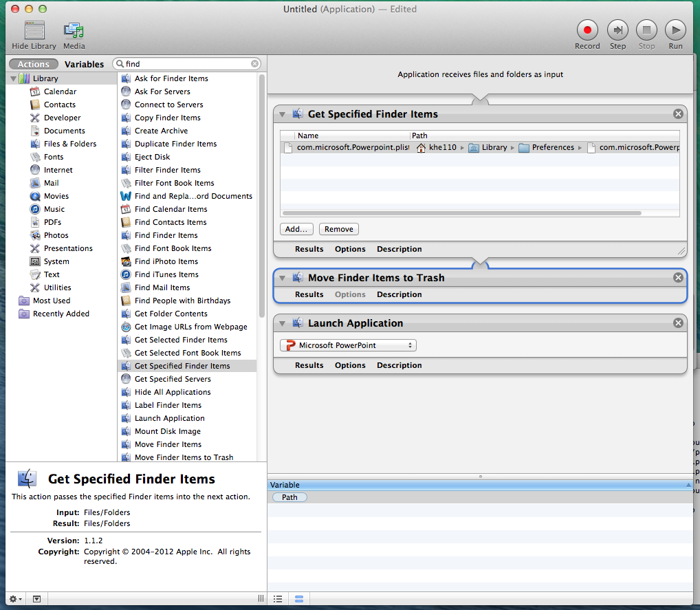The image size is (700, 610).
Task: Show Results under Move Finder Items to Trash
Action: (x=309, y=294)
